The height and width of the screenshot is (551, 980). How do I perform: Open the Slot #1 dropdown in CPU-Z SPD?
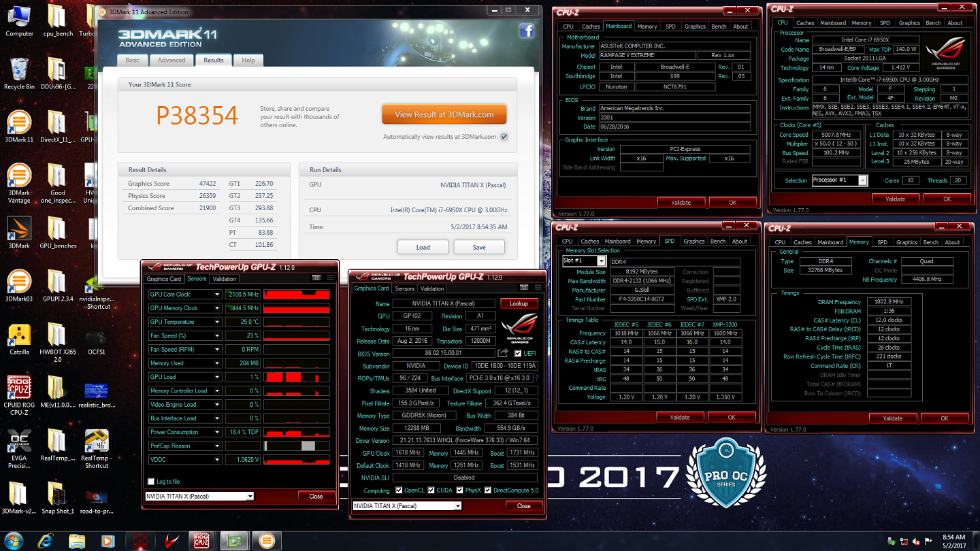[601, 261]
